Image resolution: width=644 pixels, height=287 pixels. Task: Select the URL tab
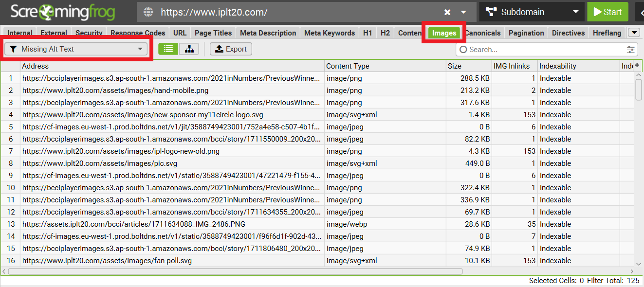pyautogui.click(x=180, y=33)
